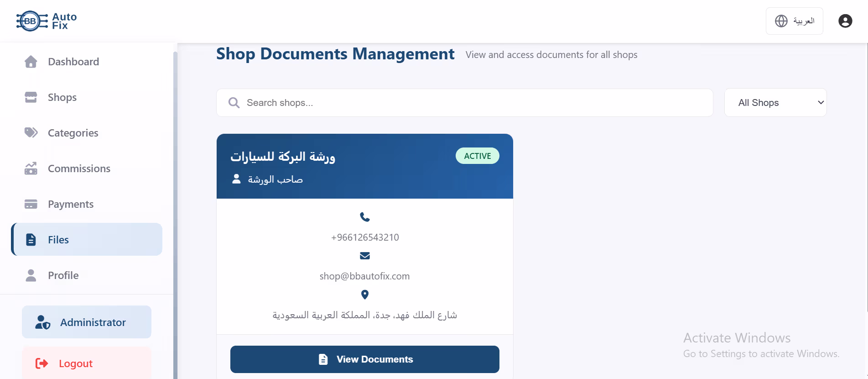Select the Files menu item
This screenshot has height=379, width=868.
(x=87, y=239)
